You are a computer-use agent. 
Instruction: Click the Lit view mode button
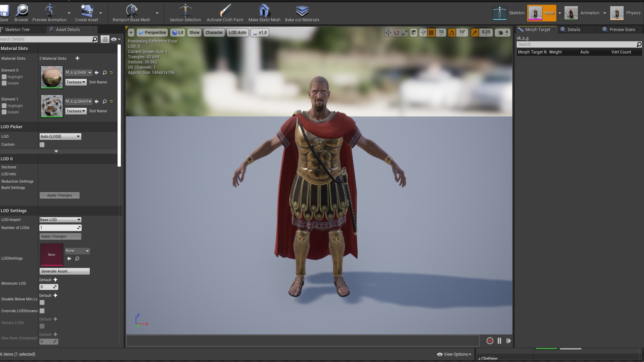[178, 33]
